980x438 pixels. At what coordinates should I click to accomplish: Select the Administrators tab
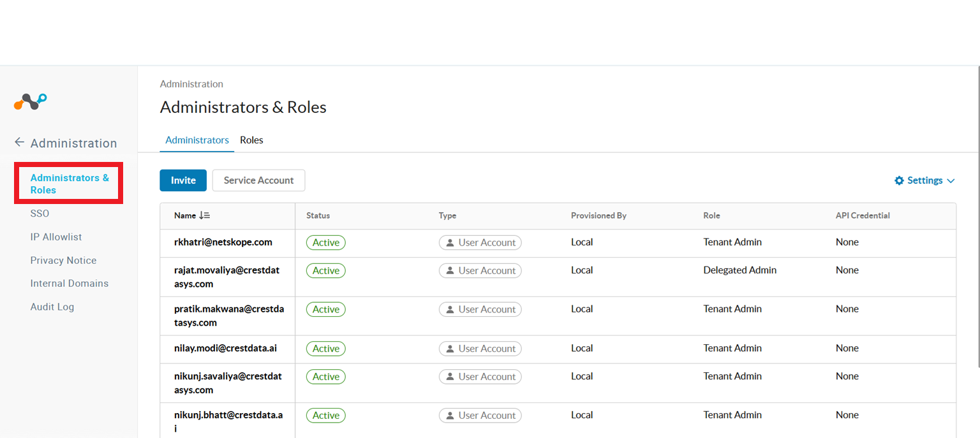click(197, 140)
